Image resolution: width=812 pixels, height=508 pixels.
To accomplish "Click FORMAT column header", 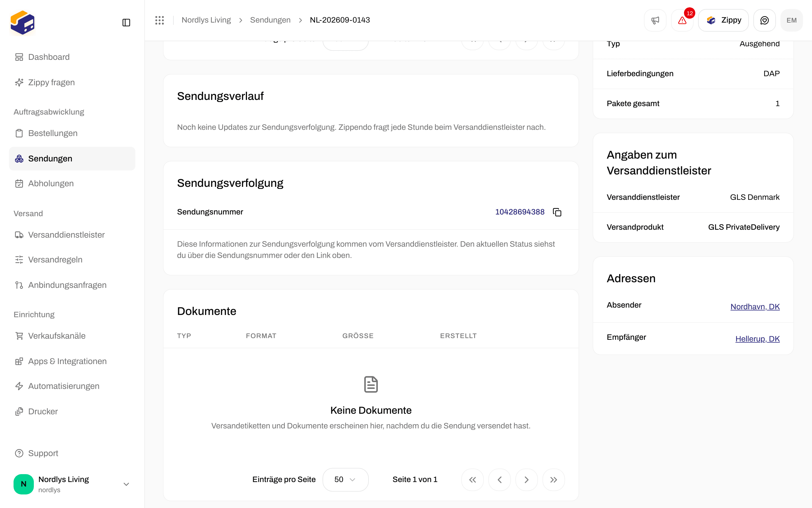I will pos(261,336).
